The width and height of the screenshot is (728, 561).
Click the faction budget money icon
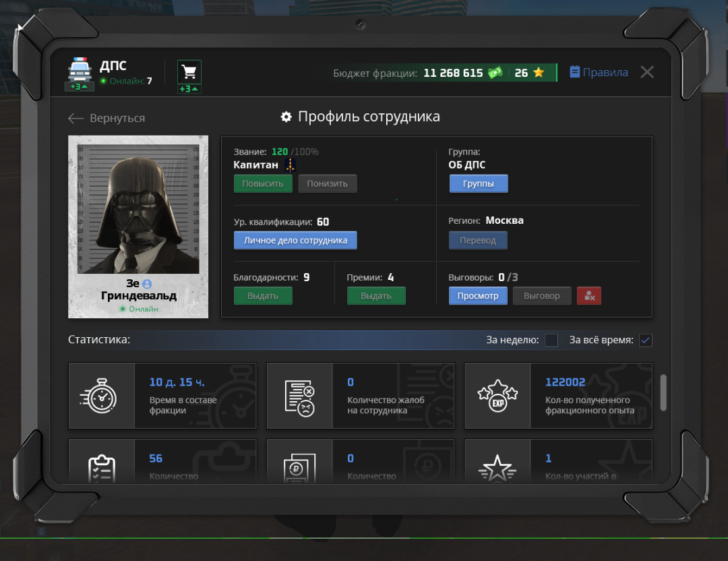pyautogui.click(x=495, y=72)
